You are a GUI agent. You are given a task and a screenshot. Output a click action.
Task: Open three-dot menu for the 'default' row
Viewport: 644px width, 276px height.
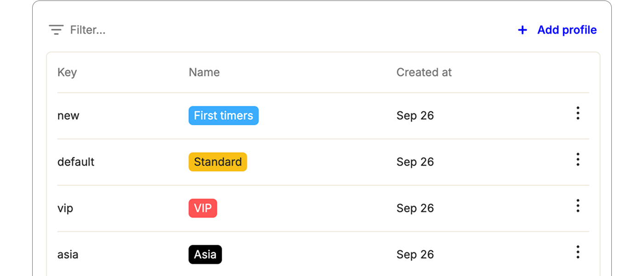pos(578,160)
